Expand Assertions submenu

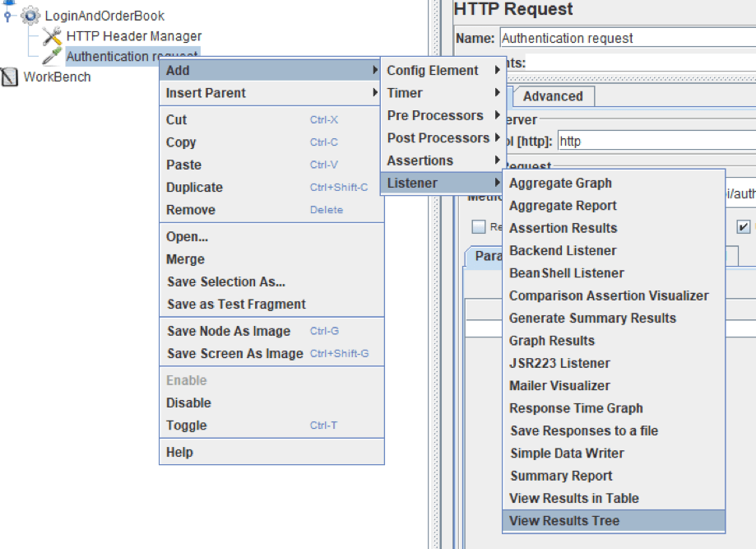(x=443, y=161)
